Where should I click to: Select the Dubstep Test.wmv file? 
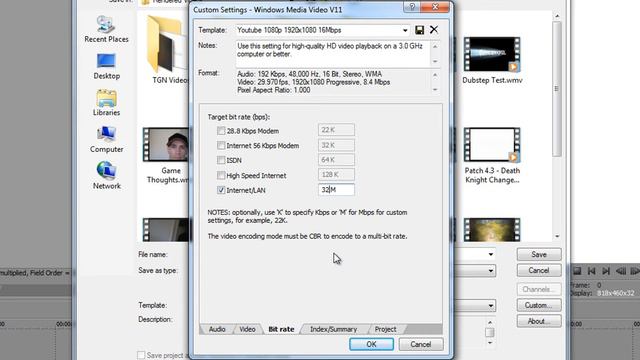pos(492,60)
